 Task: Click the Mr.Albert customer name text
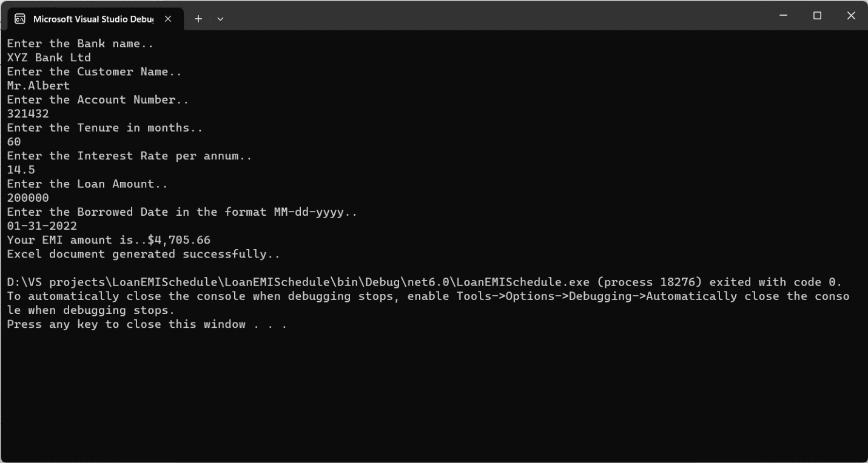tap(38, 85)
